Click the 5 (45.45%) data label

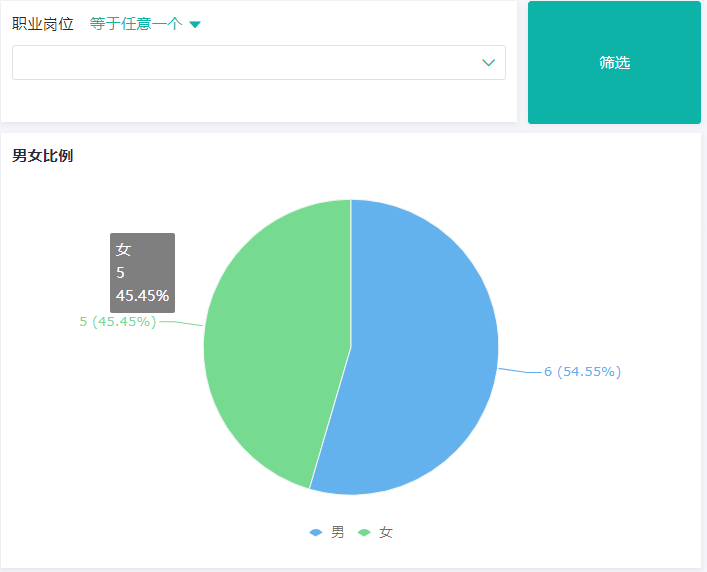117,322
